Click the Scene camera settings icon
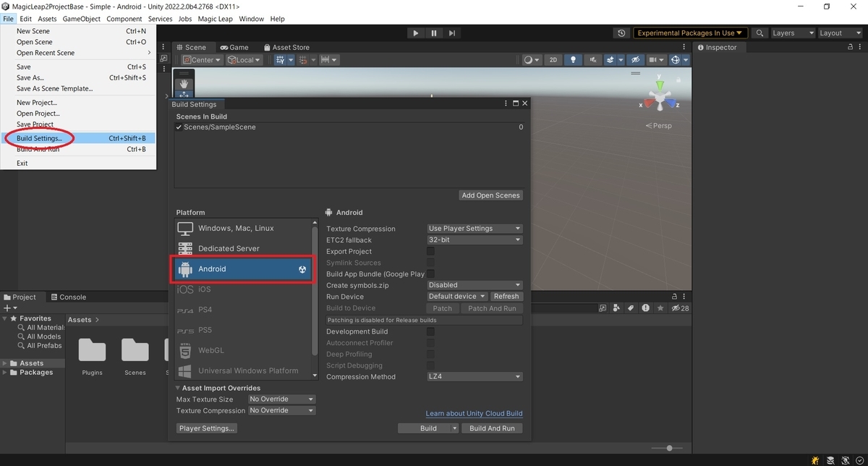This screenshot has width=868, height=466. 656,60
